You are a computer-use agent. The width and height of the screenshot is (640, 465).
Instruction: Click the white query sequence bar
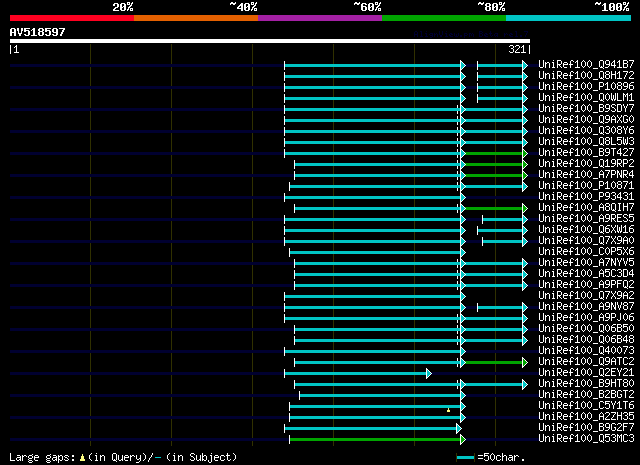click(x=270, y=41)
